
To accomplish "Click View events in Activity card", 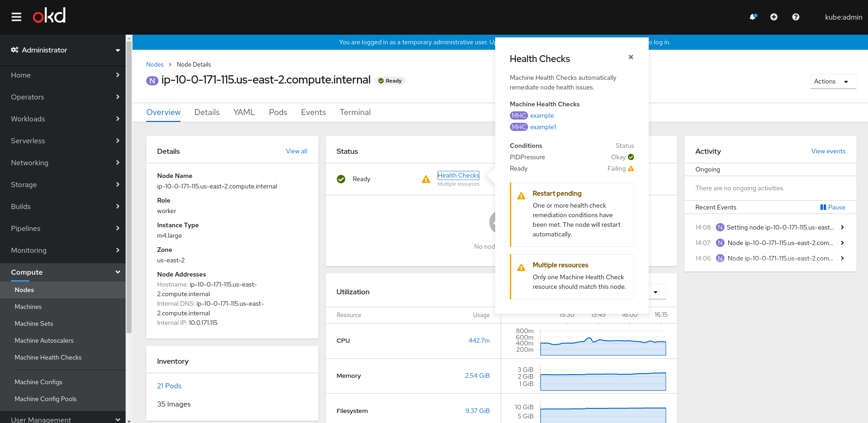I will coord(828,151).
